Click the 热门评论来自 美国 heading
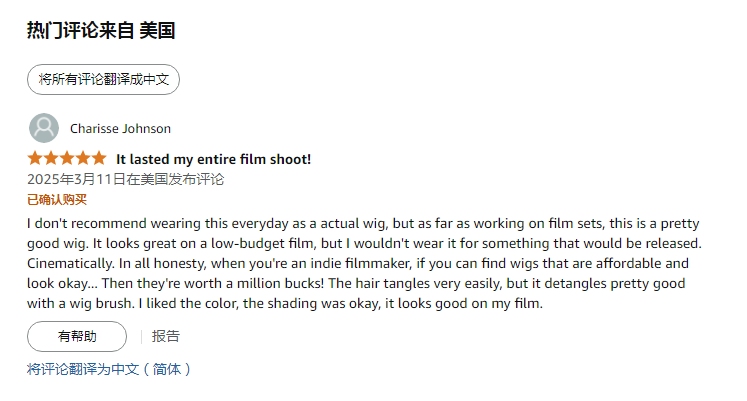Viewport: 747px width, 401px height. tap(101, 31)
